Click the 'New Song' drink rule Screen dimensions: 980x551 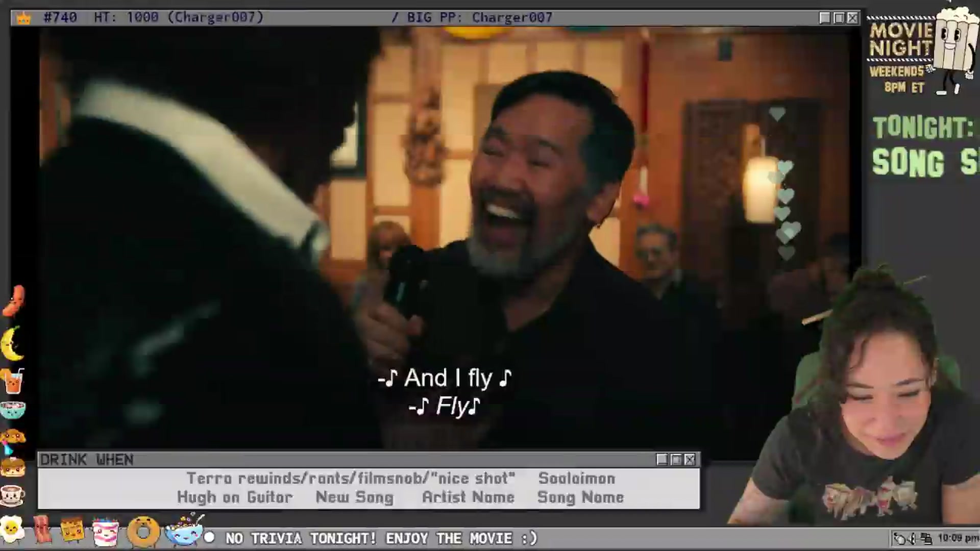tap(355, 497)
